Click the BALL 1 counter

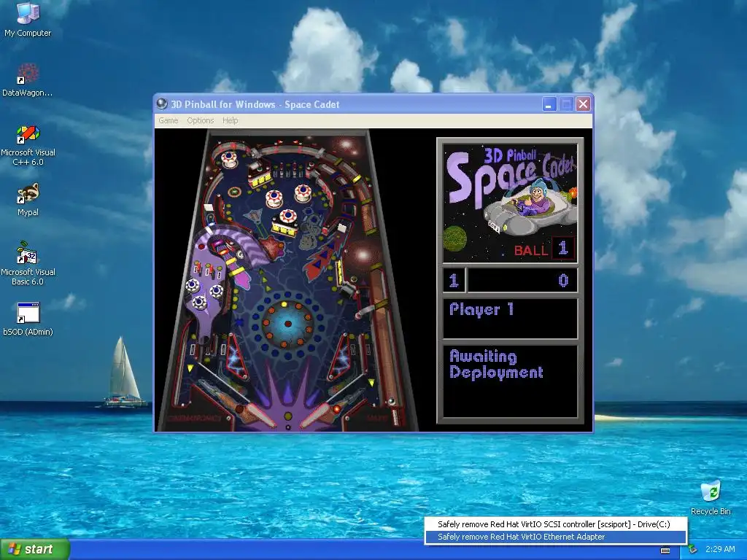(x=544, y=249)
